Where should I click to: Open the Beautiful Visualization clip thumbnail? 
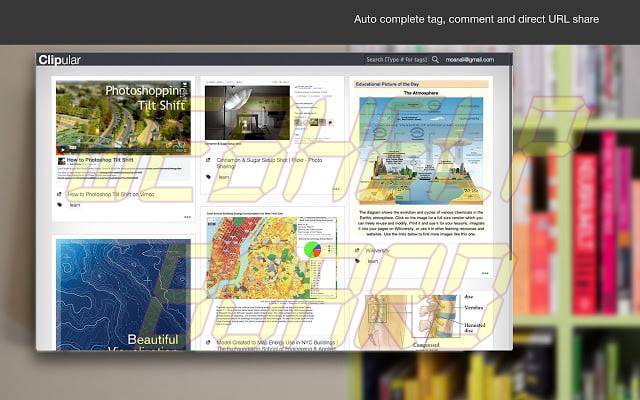pos(123,295)
